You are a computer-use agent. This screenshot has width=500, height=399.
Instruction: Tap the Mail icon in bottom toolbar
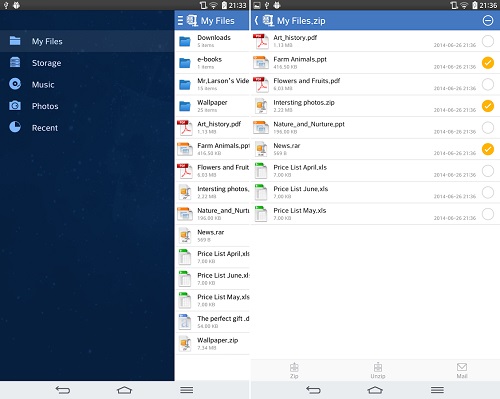pyautogui.click(x=462, y=370)
